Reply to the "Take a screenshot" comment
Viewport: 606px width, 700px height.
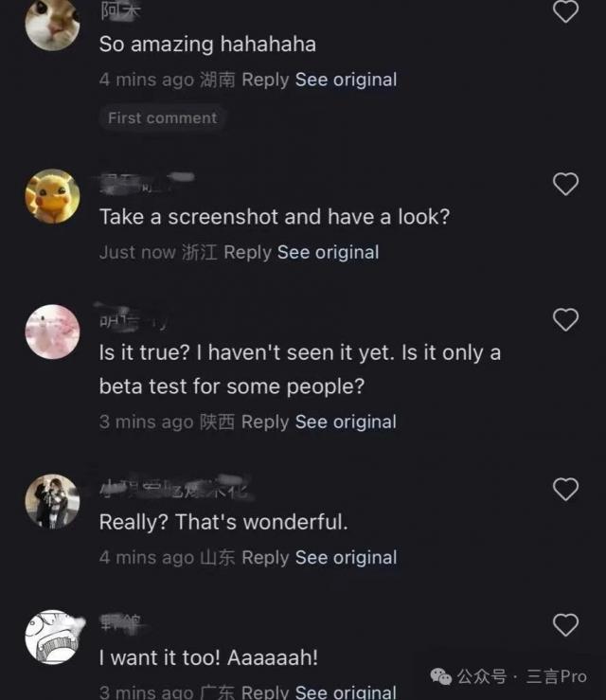coord(248,253)
